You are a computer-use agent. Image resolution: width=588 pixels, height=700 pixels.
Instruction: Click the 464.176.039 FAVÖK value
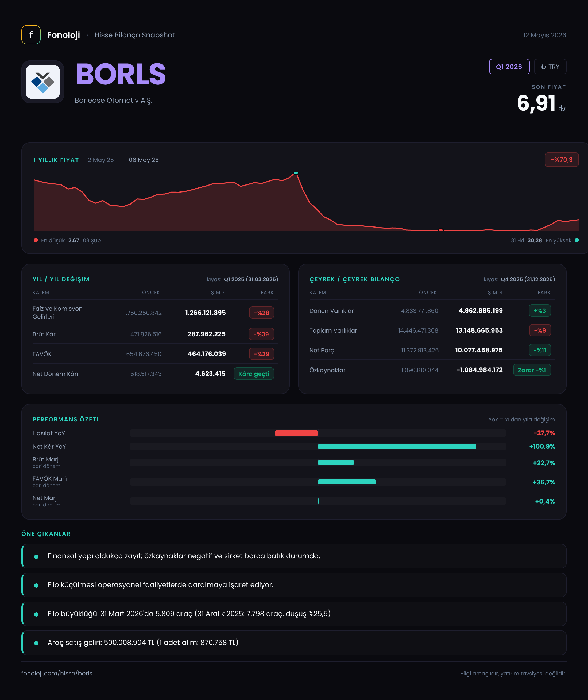207,354
